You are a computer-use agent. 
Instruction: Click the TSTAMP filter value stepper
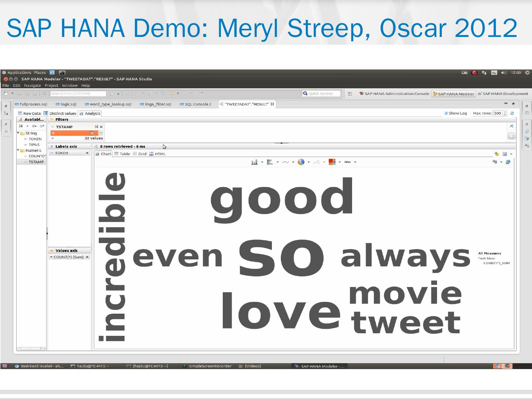pyautogui.click(x=101, y=133)
